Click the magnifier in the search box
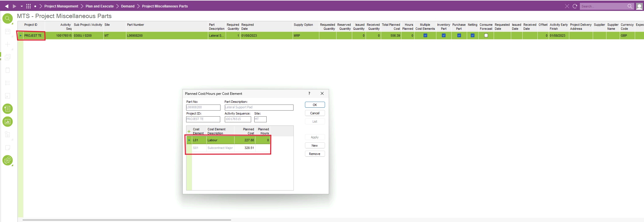 630,6
